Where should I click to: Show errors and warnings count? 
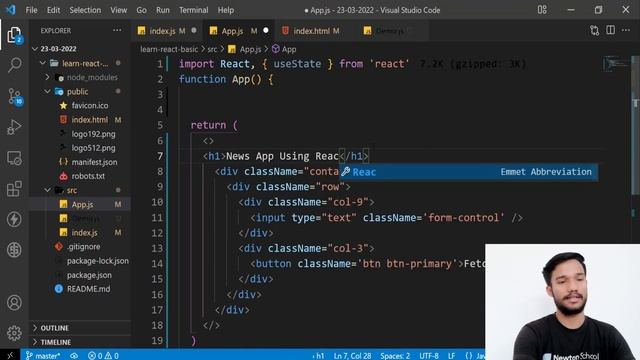[x=103, y=356]
